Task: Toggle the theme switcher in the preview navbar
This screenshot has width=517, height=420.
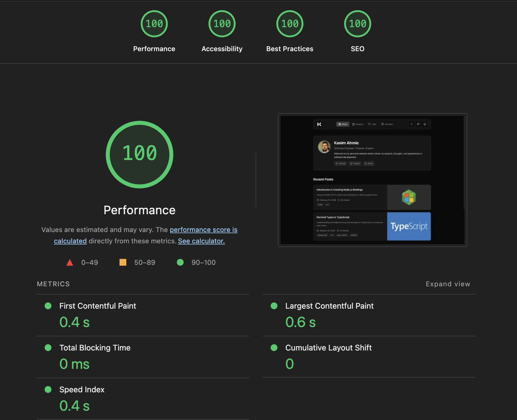Action: click(x=425, y=124)
